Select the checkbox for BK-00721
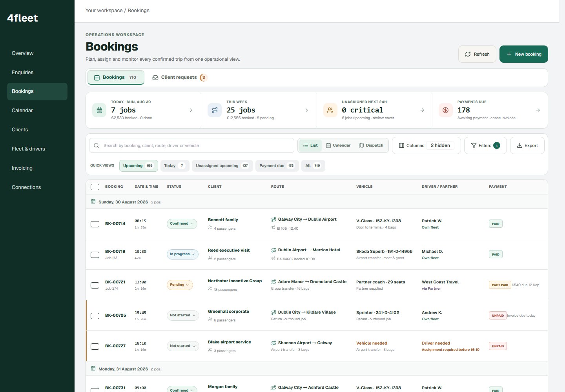Image resolution: width=565 pixels, height=392 pixels. pos(95,285)
